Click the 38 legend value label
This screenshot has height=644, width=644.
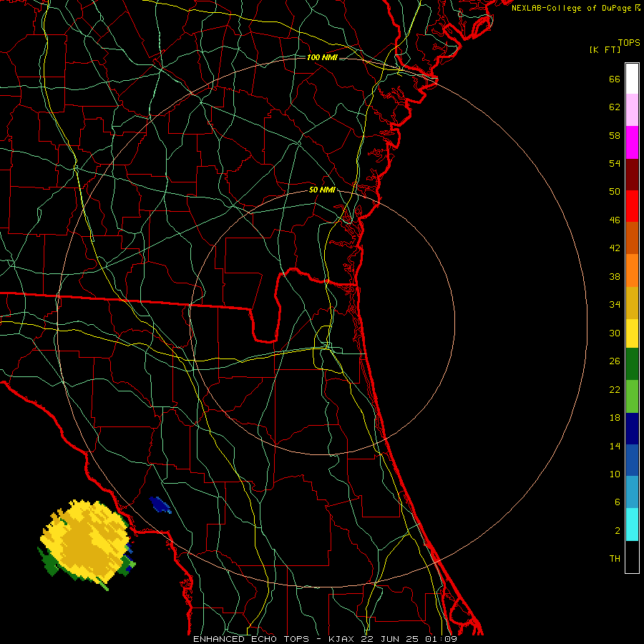[x=615, y=277]
